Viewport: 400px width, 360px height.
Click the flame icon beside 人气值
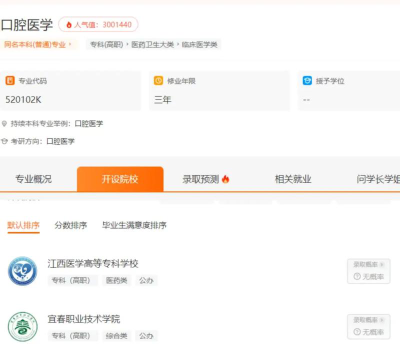coord(69,25)
